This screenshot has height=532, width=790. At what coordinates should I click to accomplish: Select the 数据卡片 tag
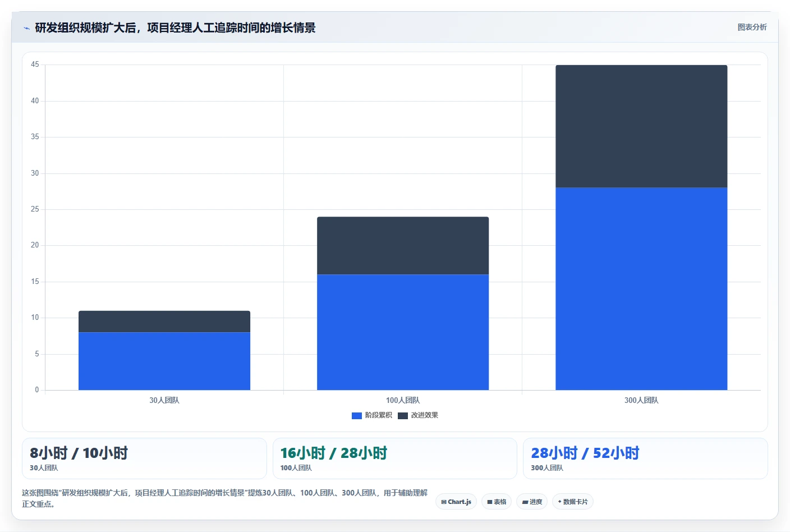pyautogui.click(x=573, y=502)
